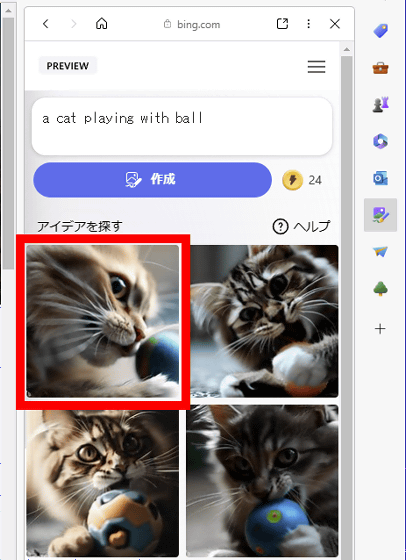Open the home page icon

pos(102,24)
